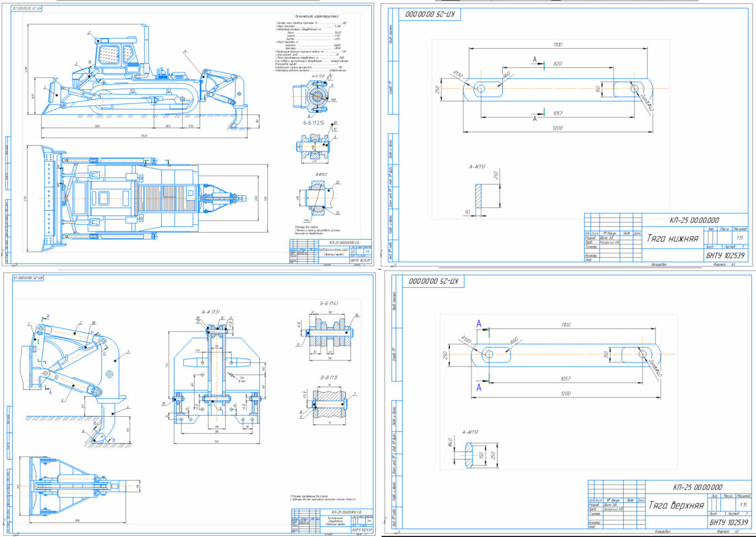Click the R130 radius label on the lower rod sheet
The width and height of the screenshot is (756, 537).
pos(459,75)
